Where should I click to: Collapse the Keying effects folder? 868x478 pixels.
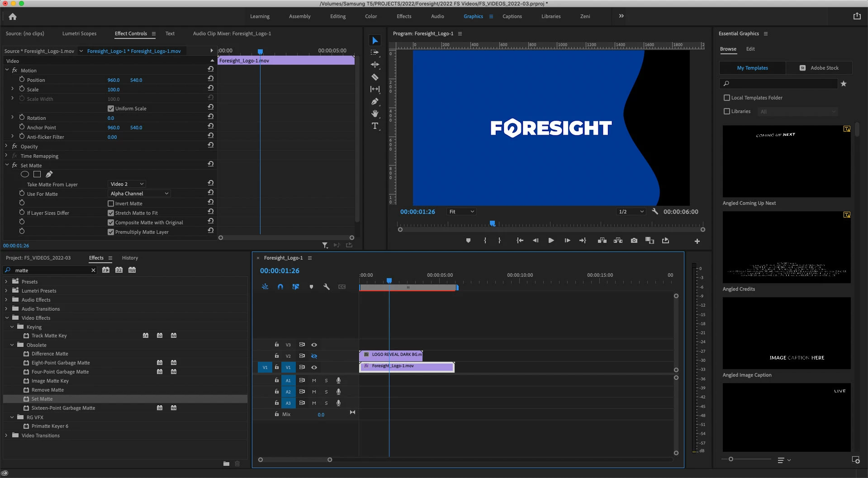(12, 327)
